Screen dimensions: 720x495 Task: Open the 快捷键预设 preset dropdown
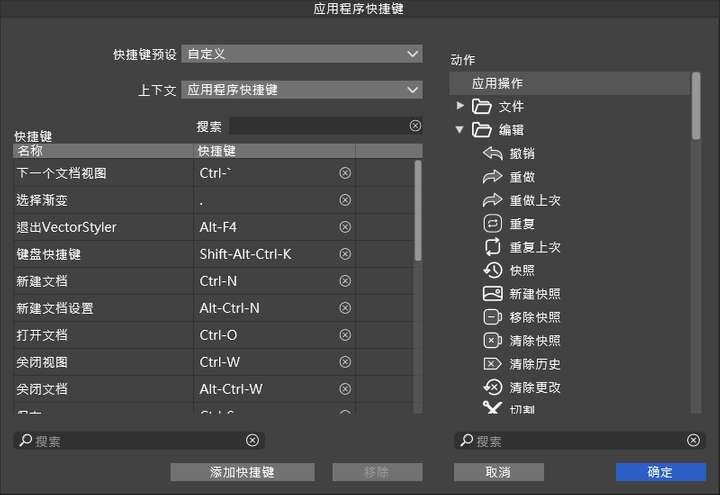click(302, 54)
